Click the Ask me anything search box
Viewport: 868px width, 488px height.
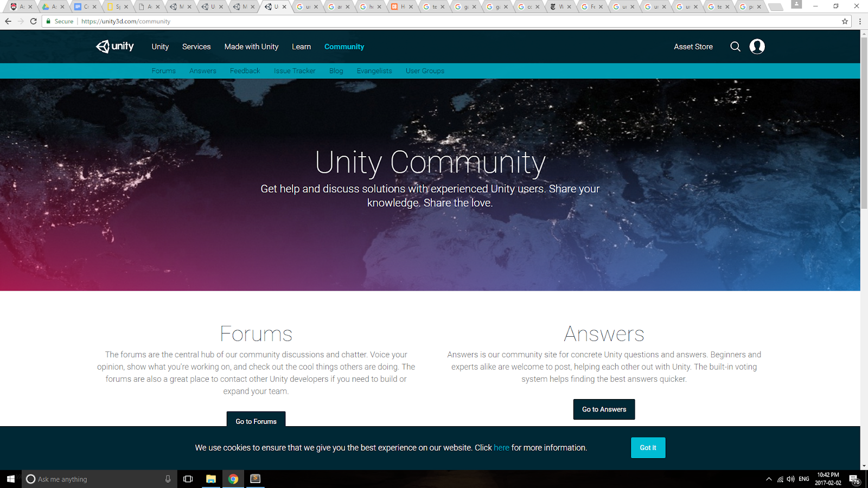coord(99,479)
